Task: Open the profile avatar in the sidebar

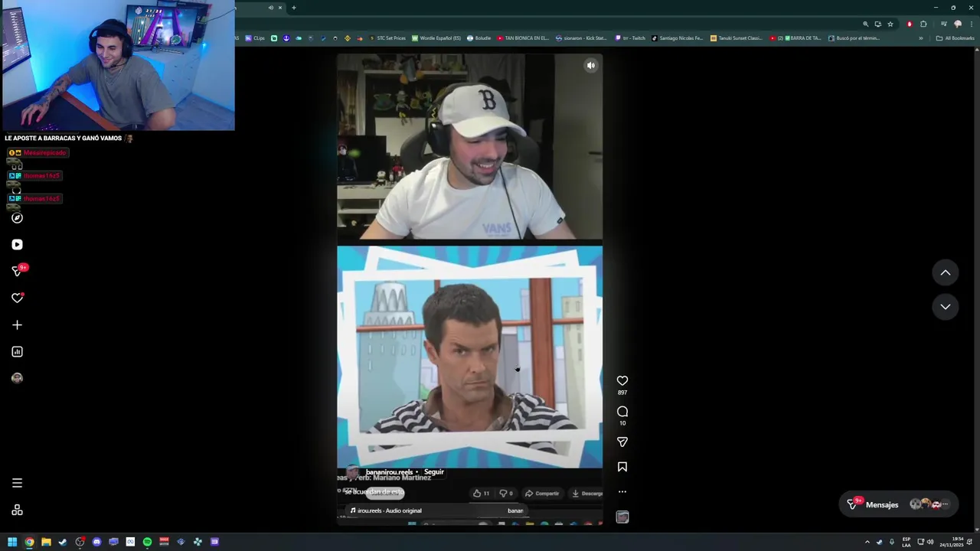Action: (x=17, y=378)
